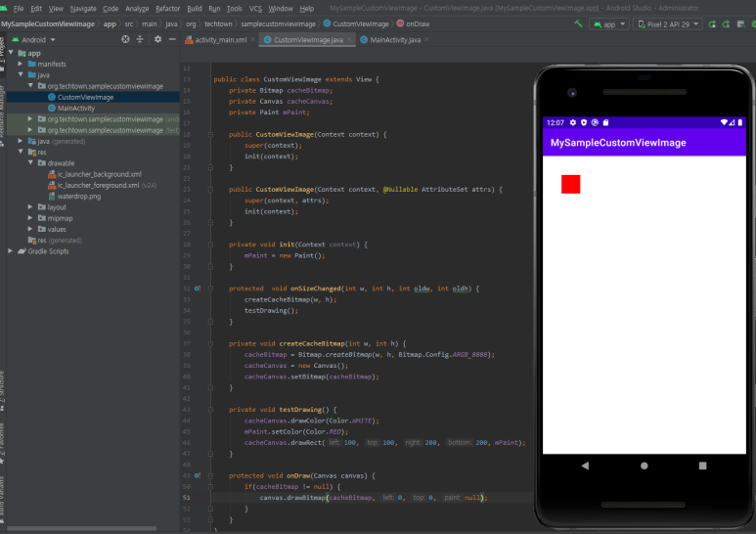Click the rerun app icon
The width and height of the screenshot is (756, 534).
712,24
